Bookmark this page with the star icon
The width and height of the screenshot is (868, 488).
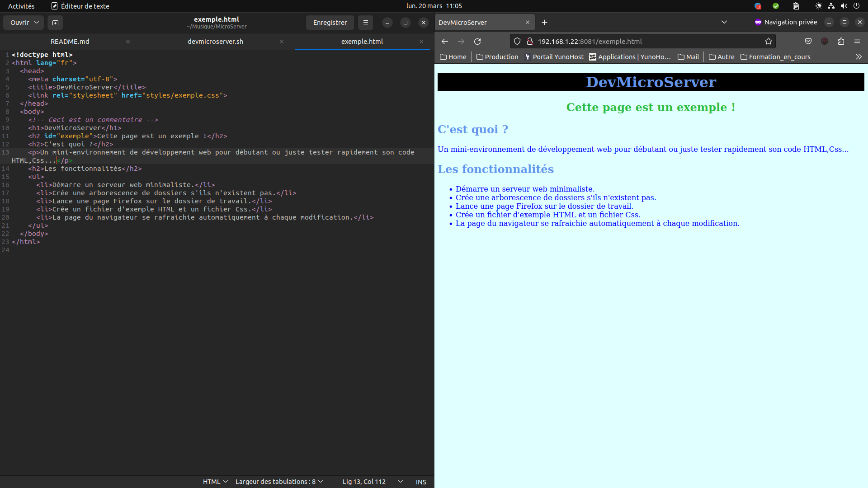[x=768, y=42]
